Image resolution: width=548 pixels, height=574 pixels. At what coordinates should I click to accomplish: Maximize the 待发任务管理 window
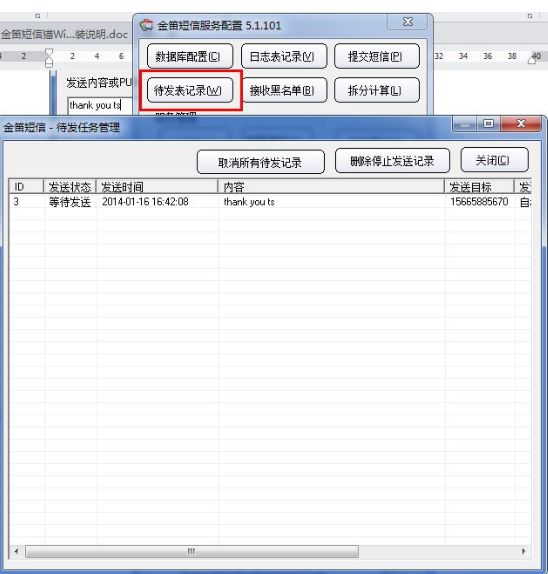pos(488,124)
